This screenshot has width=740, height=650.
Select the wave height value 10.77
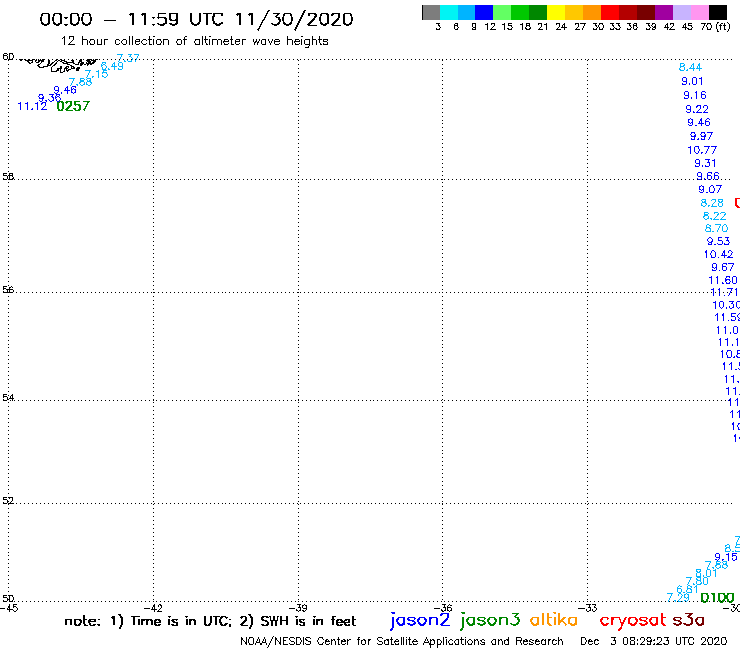point(702,150)
